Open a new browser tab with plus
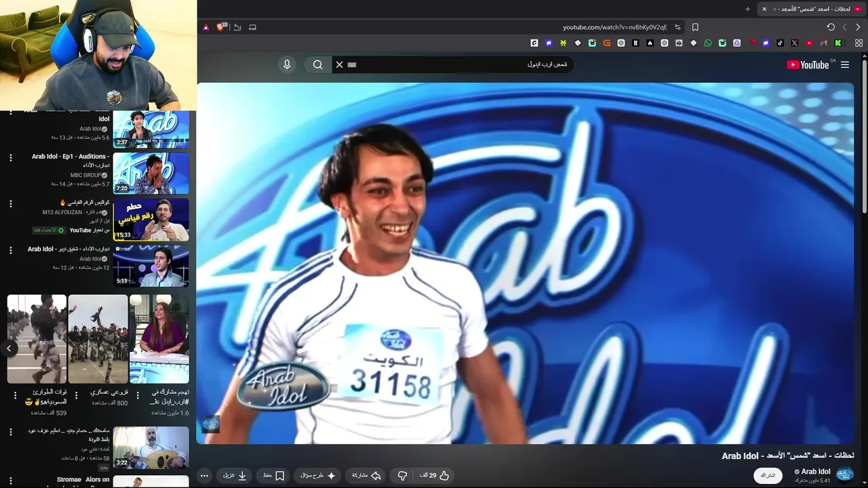The width and height of the screenshot is (868, 488). coord(747,9)
